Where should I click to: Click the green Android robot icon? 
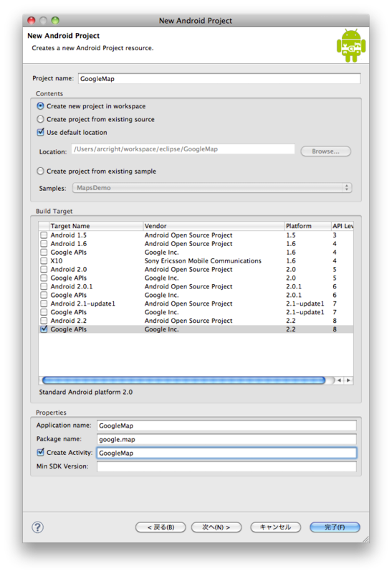[x=351, y=46]
